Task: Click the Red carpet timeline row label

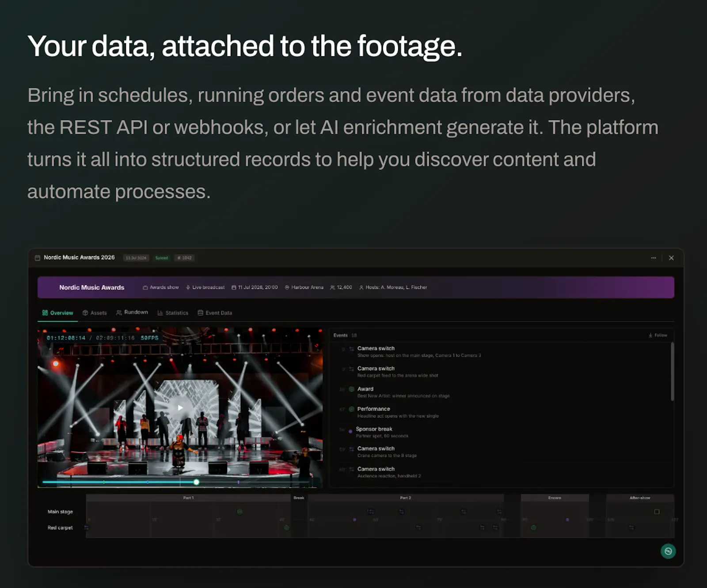Action: 60,527
